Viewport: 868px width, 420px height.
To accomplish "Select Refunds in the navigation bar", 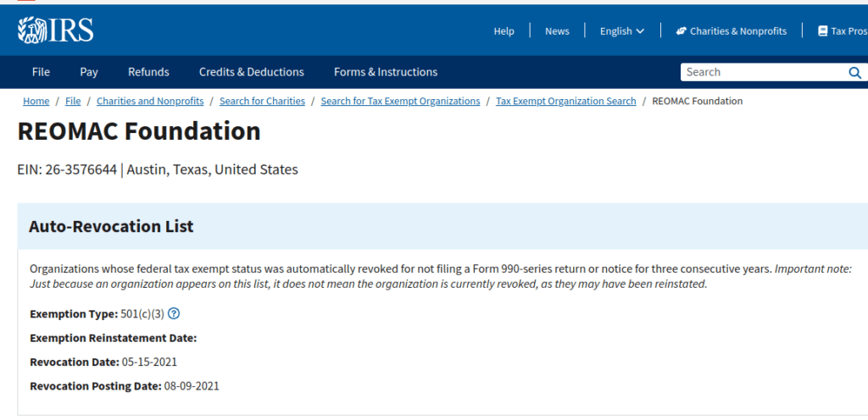I will 148,72.
